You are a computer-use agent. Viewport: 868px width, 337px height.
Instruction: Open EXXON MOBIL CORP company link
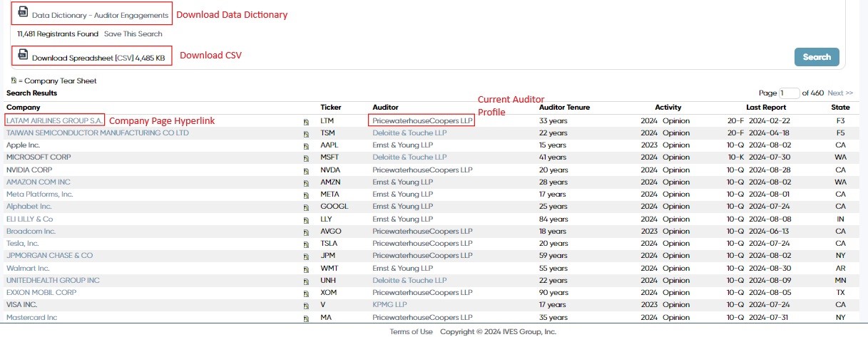click(41, 292)
